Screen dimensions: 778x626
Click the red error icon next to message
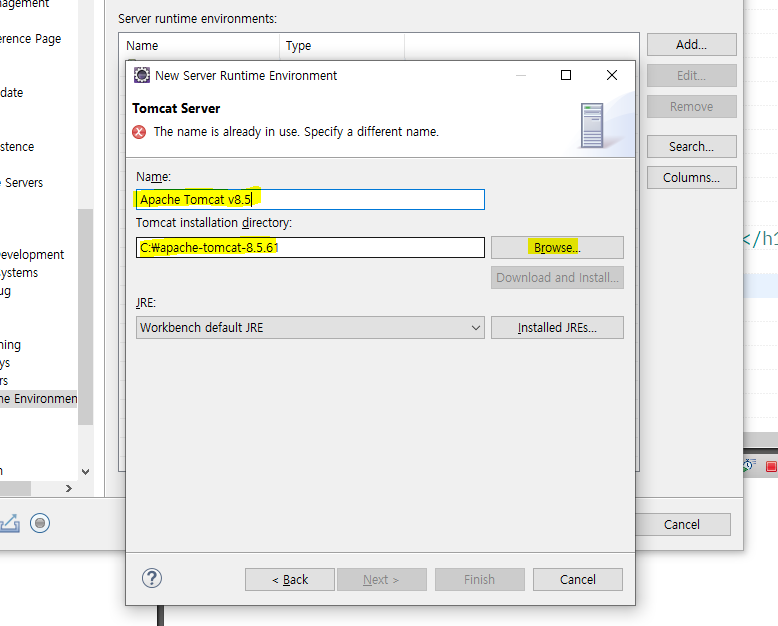coord(139,132)
